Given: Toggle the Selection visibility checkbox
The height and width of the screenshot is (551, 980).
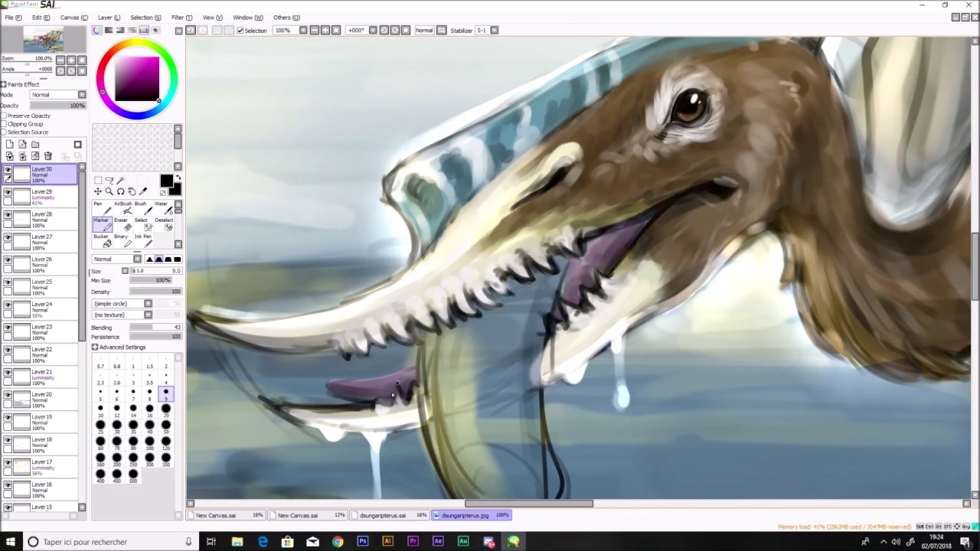Looking at the screenshot, I should pos(240,31).
